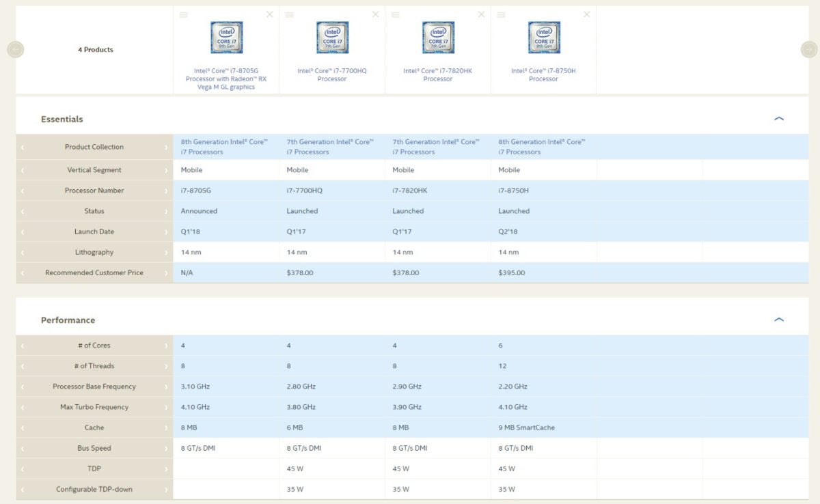Remove the i7-7700HQ product from comparison
The image size is (820, 504).
376,14
